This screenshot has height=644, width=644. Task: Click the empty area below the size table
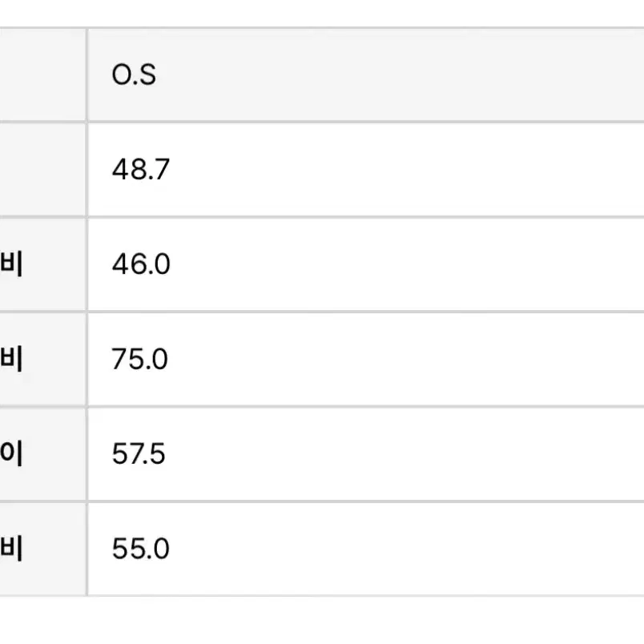tap(322, 621)
